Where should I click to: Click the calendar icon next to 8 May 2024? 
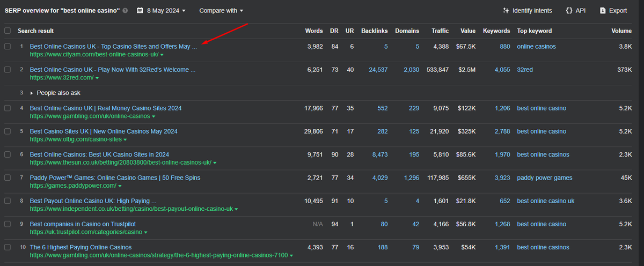click(140, 11)
